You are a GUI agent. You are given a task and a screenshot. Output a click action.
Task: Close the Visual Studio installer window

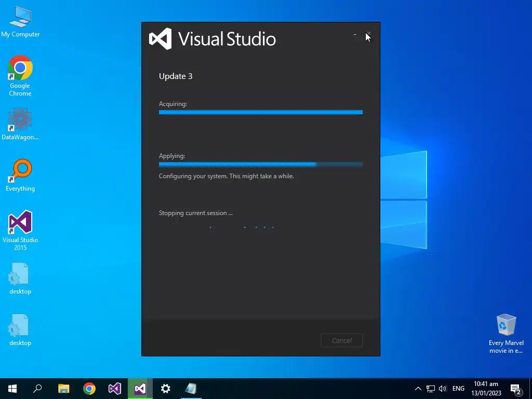coord(368,34)
